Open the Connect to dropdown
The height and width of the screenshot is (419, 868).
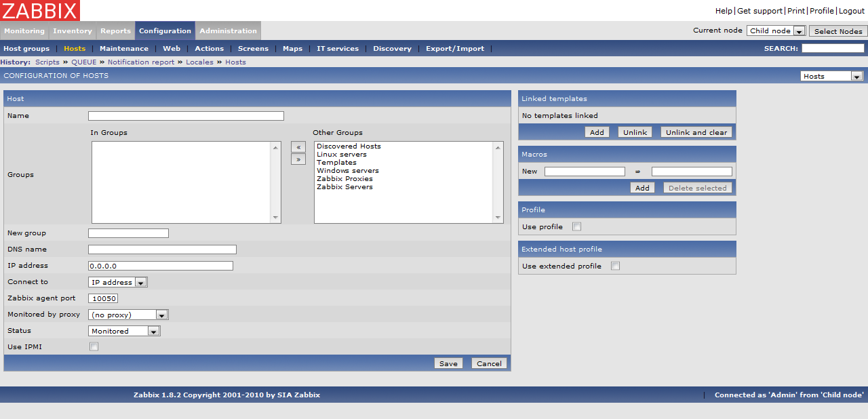coord(118,282)
